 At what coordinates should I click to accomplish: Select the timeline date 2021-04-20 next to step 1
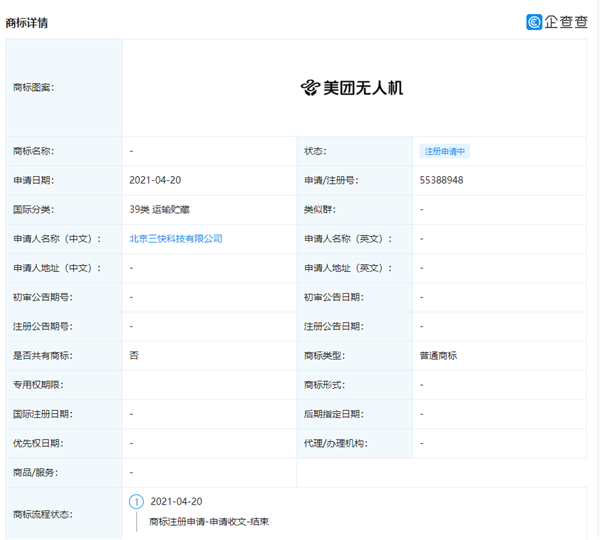176,501
